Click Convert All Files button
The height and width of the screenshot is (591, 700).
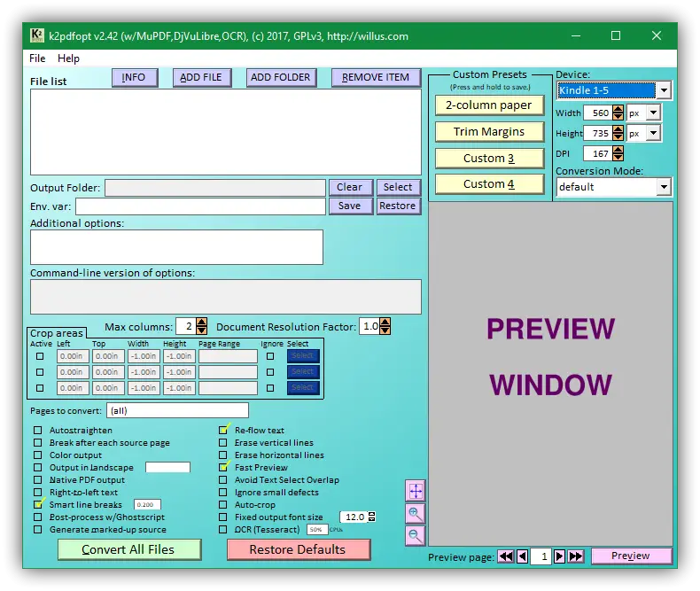[129, 549]
